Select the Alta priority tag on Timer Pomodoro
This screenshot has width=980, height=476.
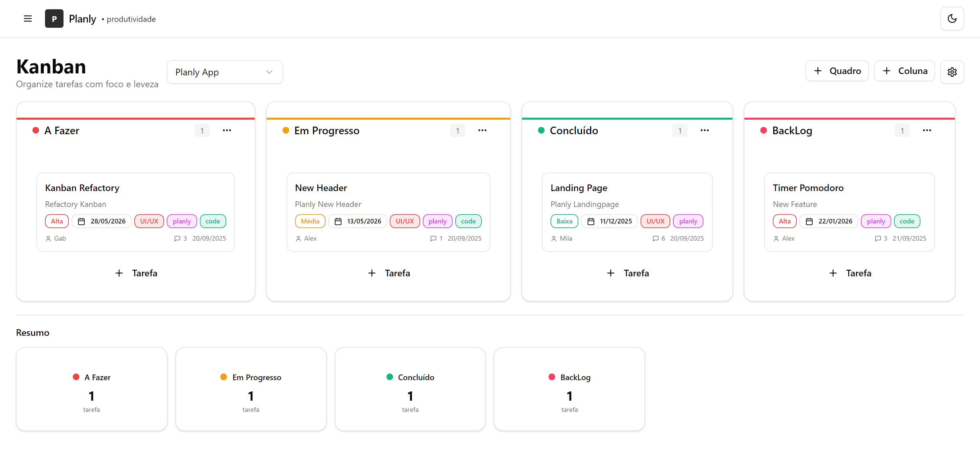click(784, 221)
